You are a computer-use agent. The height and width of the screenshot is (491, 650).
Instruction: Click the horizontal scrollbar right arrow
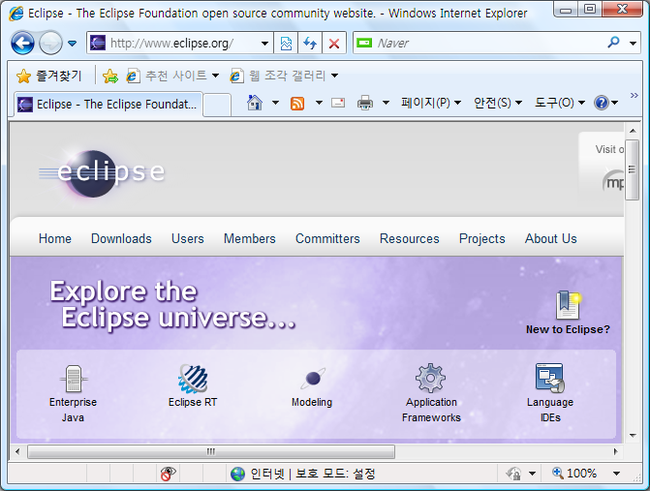pyautogui.click(x=616, y=451)
